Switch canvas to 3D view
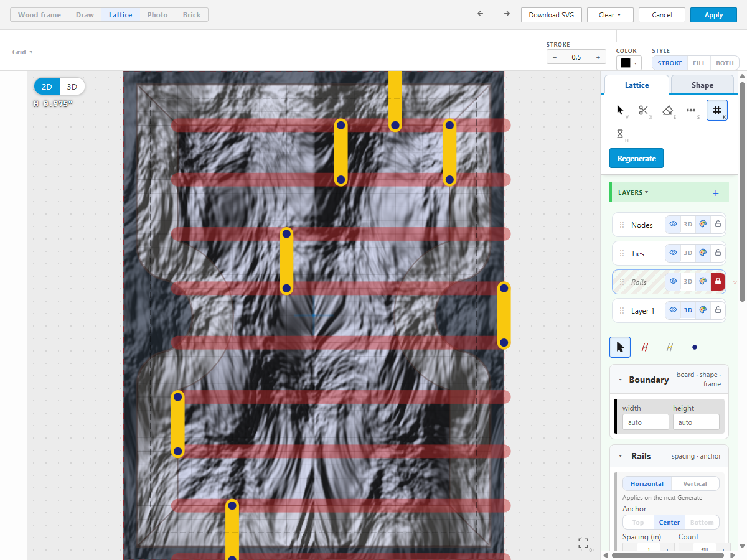Viewport: 747px width, 560px height. click(72, 86)
